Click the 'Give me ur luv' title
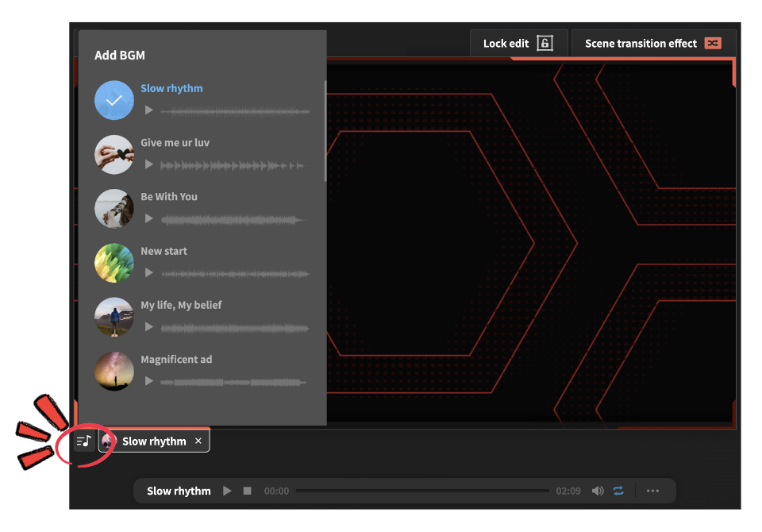The image size is (762, 532). click(x=175, y=142)
